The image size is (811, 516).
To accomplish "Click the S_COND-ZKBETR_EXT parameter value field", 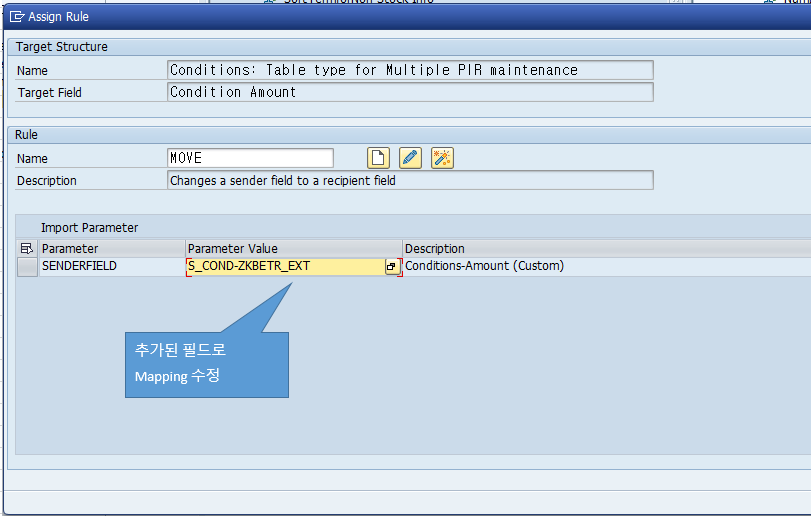I will [x=286, y=266].
